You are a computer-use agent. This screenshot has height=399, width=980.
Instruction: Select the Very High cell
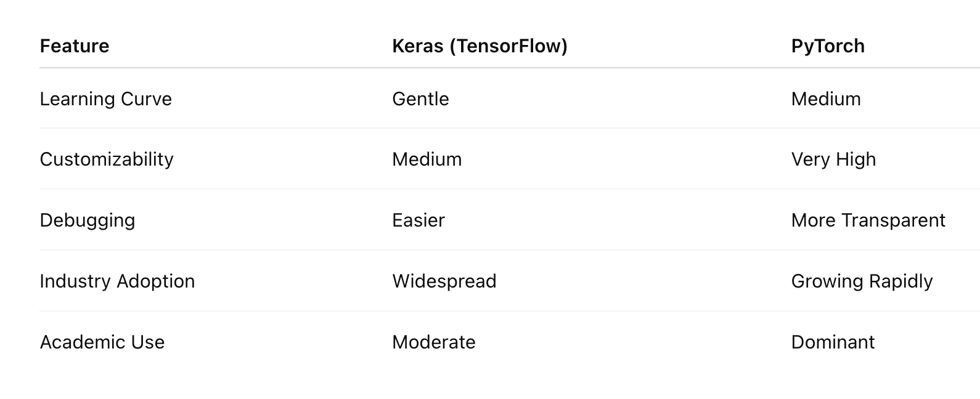point(833,159)
